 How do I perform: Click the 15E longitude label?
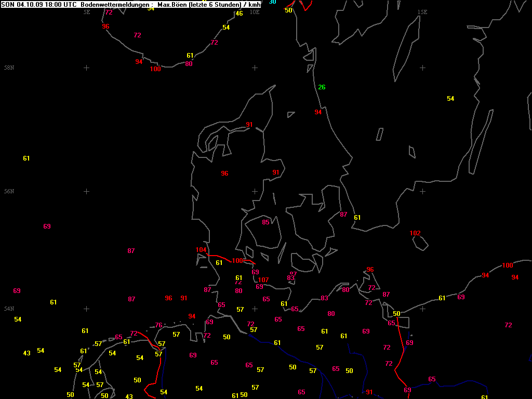(422, 12)
